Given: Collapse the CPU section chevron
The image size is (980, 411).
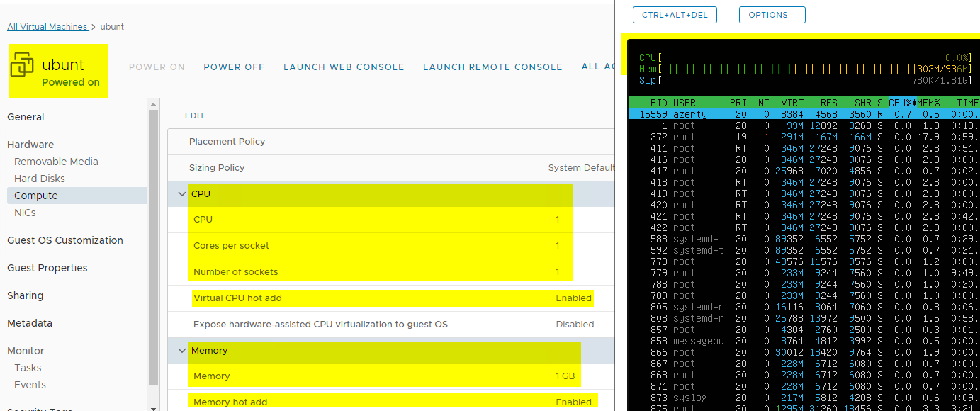Looking at the screenshot, I should (182, 194).
